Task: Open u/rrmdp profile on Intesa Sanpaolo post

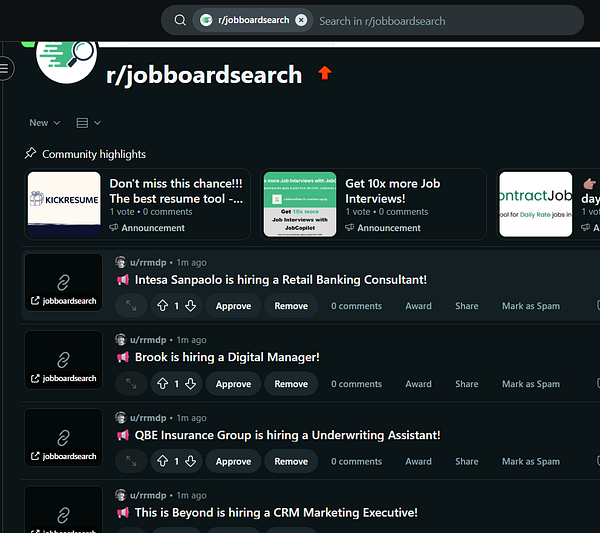Action: (x=148, y=262)
